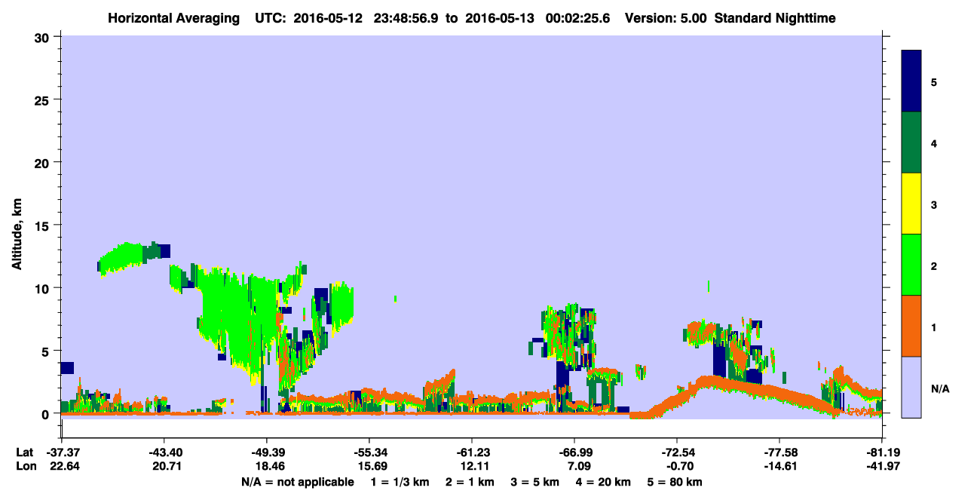Click latitude value -81.19
The image size is (980, 503).
tap(882, 452)
